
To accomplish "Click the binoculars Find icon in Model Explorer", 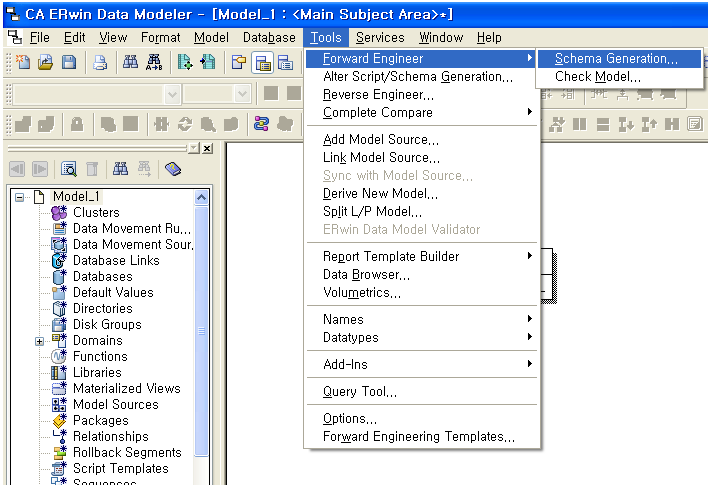I will click(x=120, y=169).
